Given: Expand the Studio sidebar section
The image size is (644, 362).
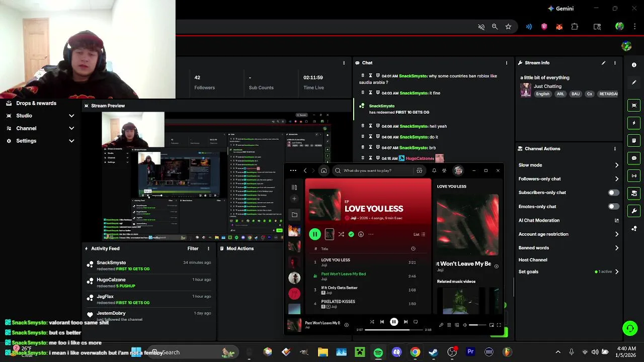Looking at the screenshot, I should tap(40, 116).
